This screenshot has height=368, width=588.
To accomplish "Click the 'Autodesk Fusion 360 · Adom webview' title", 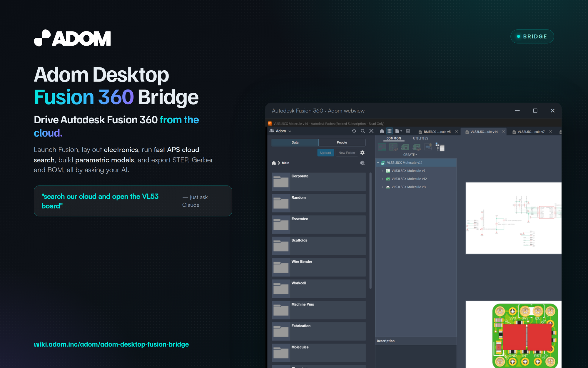I will click(x=318, y=111).
